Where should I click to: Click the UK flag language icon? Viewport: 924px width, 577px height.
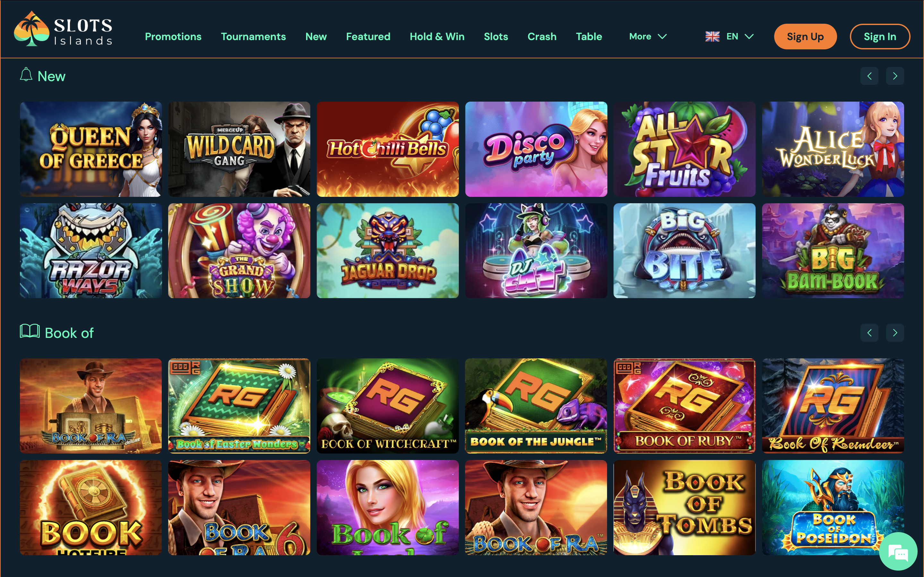(x=712, y=37)
